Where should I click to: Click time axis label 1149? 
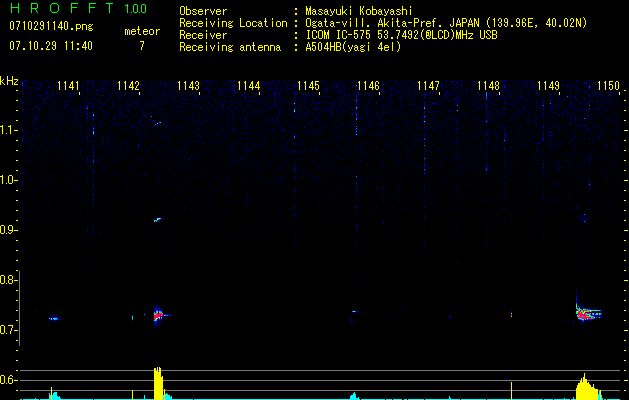(548, 86)
